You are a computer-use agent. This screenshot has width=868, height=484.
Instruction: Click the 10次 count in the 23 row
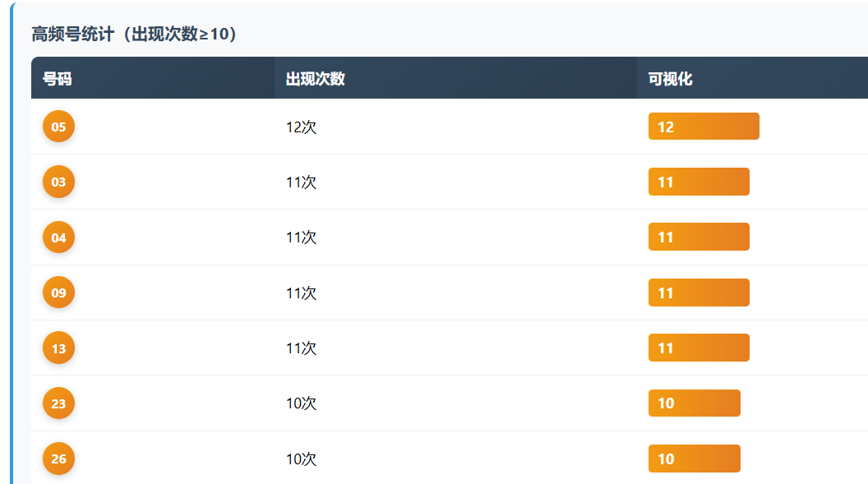click(x=301, y=403)
